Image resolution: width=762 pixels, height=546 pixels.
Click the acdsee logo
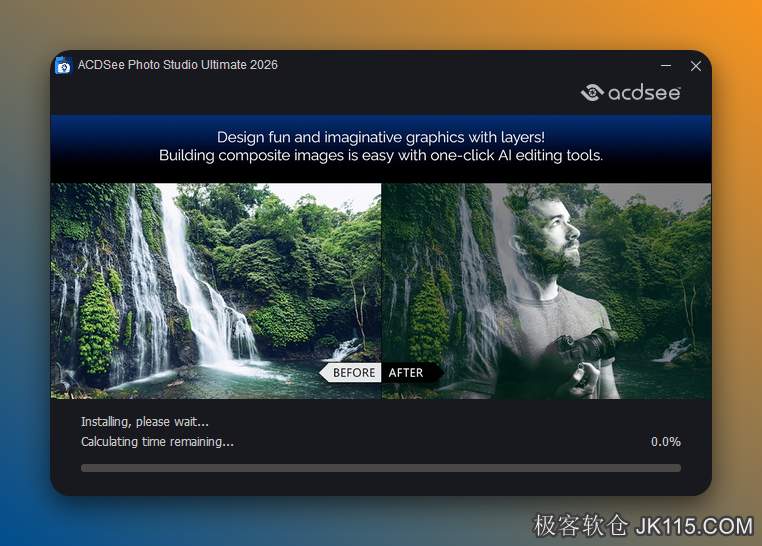[631, 92]
